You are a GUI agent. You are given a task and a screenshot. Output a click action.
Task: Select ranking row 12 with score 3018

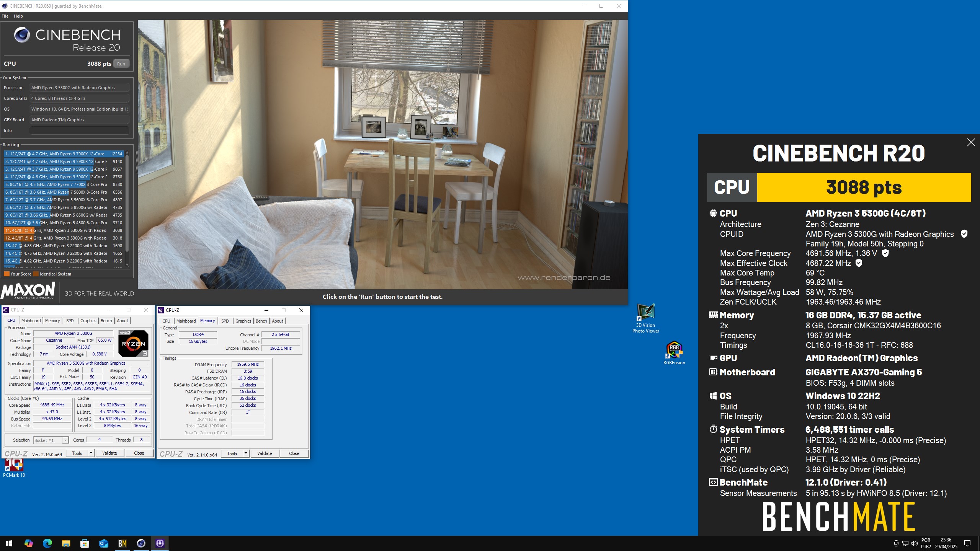[64, 238]
